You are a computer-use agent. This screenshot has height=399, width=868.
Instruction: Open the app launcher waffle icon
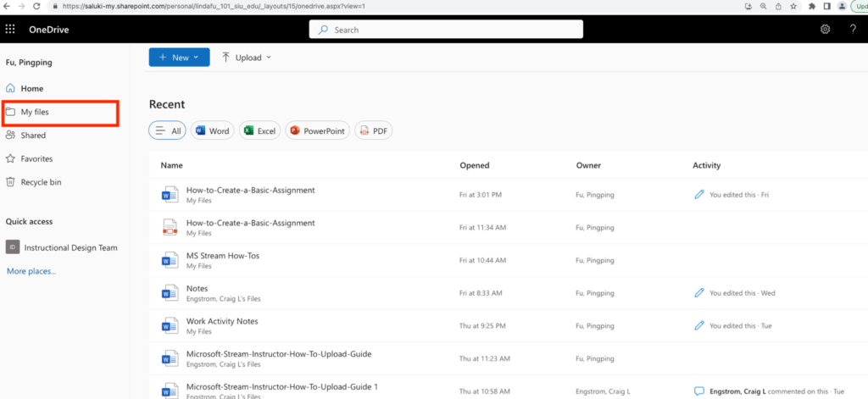tap(10, 30)
